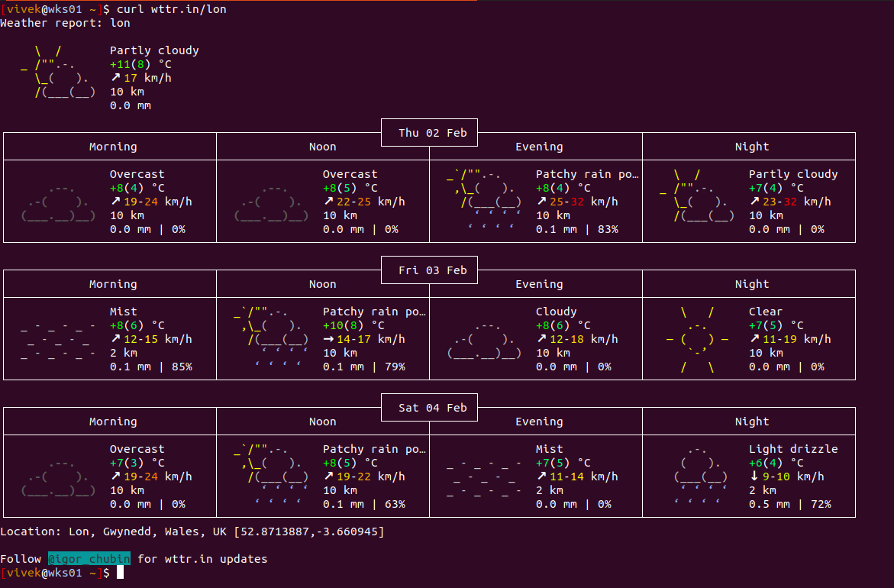Viewport: 894px width, 588px height.
Task: Open the @igor_chubin link
Action: [x=89, y=559]
